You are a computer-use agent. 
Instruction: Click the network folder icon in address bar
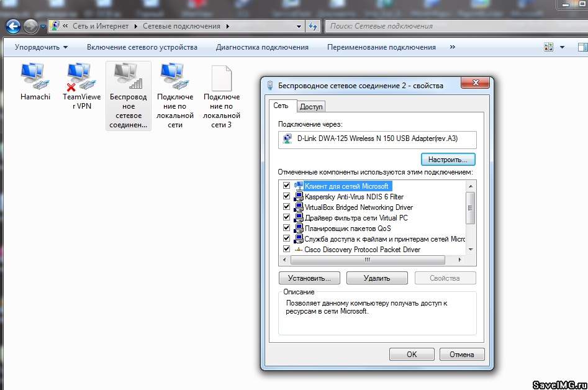tap(55, 26)
